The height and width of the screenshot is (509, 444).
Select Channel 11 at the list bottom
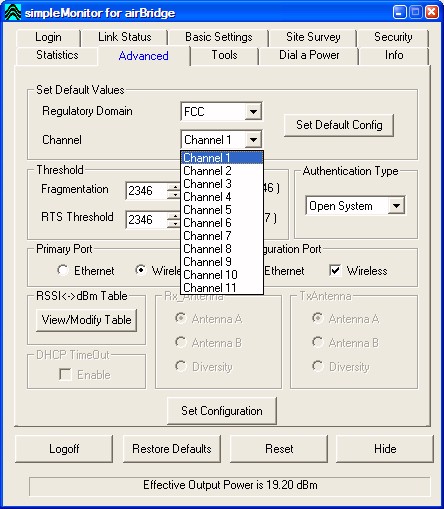tap(222, 287)
